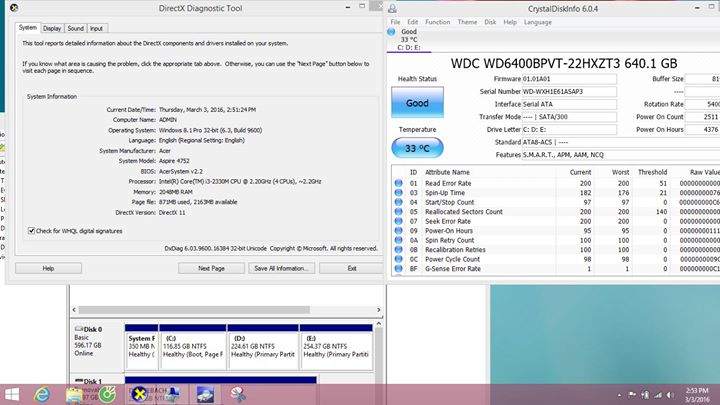Open the File menu in CrystalDiskInfo
Image resolution: width=720 pixels, height=405 pixels.
pyautogui.click(x=395, y=22)
